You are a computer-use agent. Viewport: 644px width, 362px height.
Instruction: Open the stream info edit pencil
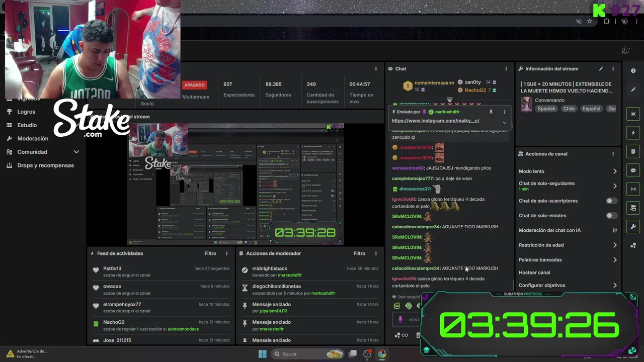[601, 69]
